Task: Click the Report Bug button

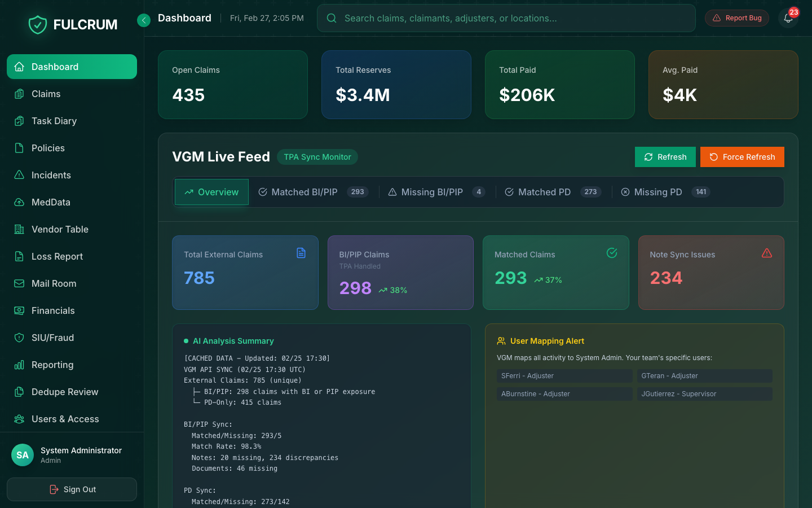Action: [736, 17]
